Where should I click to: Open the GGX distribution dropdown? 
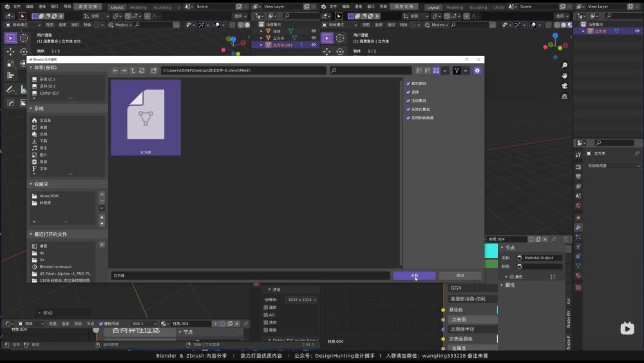click(472, 288)
